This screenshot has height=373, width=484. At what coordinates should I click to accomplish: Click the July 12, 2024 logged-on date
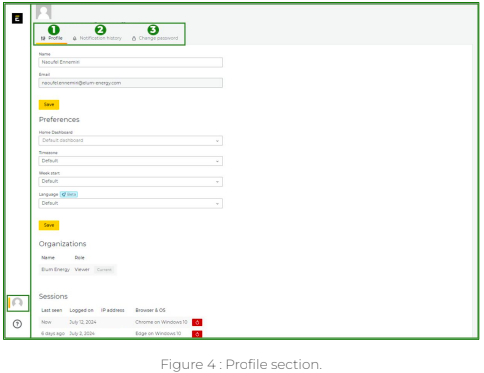click(x=83, y=322)
